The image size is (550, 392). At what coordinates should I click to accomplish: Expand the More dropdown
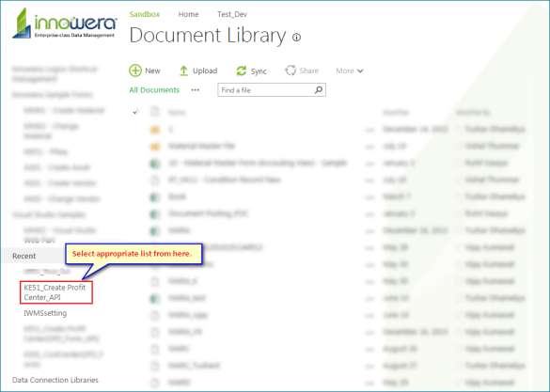pos(350,71)
